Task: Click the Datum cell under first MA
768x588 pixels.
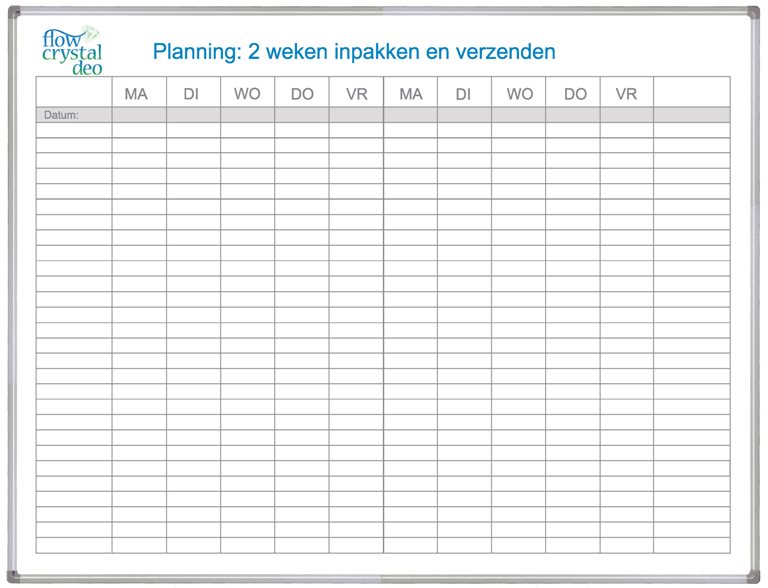Action: tap(139, 115)
